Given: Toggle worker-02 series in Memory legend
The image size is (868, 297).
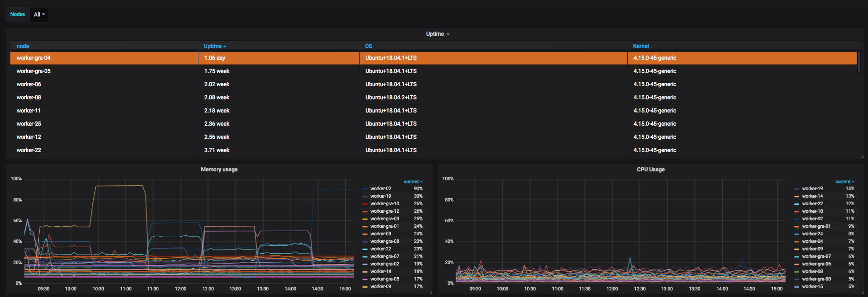Looking at the screenshot, I should click(x=381, y=189).
